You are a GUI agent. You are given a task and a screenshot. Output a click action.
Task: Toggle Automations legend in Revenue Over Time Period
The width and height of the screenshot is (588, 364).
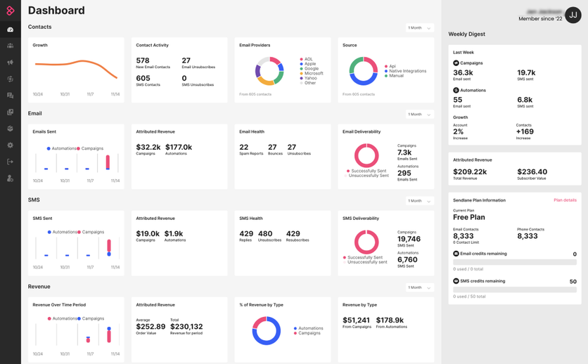tap(63, 318)
